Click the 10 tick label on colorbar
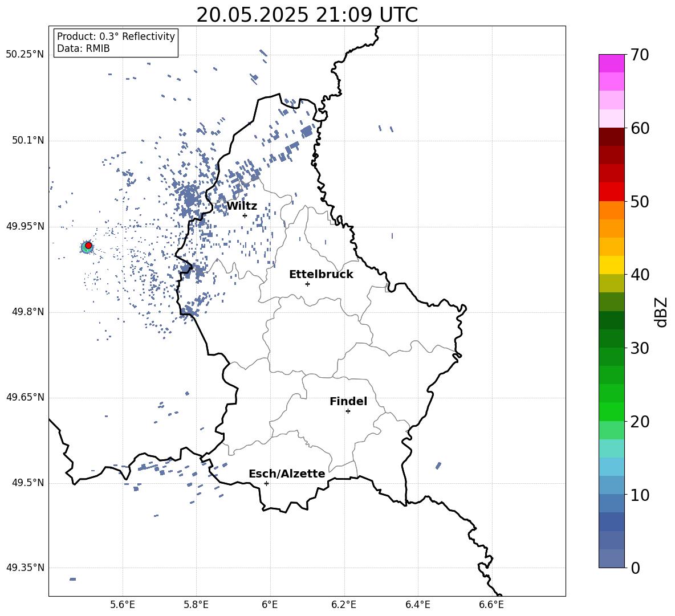 [x=640, y=495]
